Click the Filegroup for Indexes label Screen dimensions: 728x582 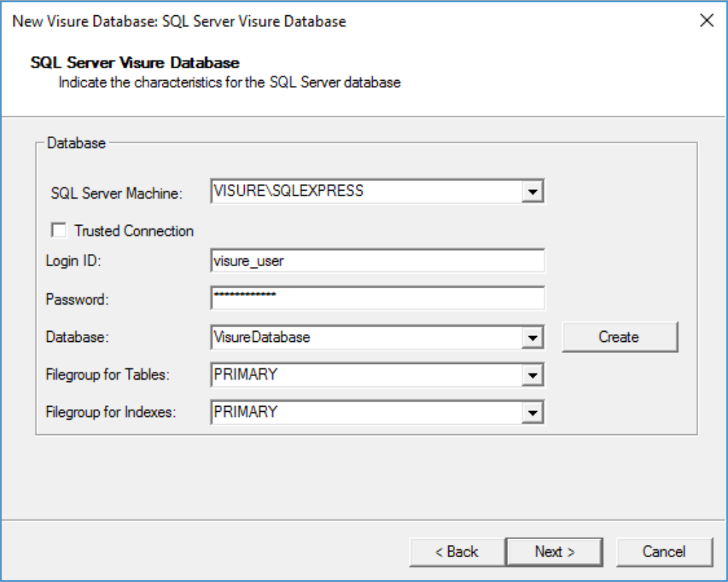[x=111, y=412]
